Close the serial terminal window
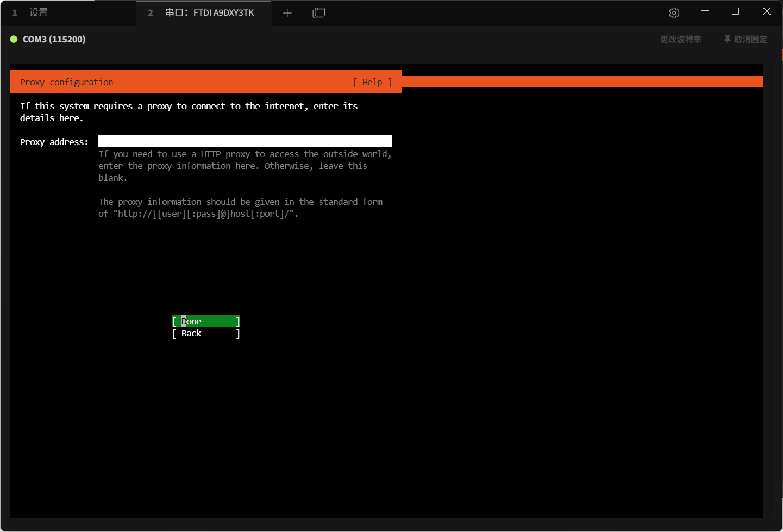783x532 pixels. pyautogui.click(x=766, y=11)
